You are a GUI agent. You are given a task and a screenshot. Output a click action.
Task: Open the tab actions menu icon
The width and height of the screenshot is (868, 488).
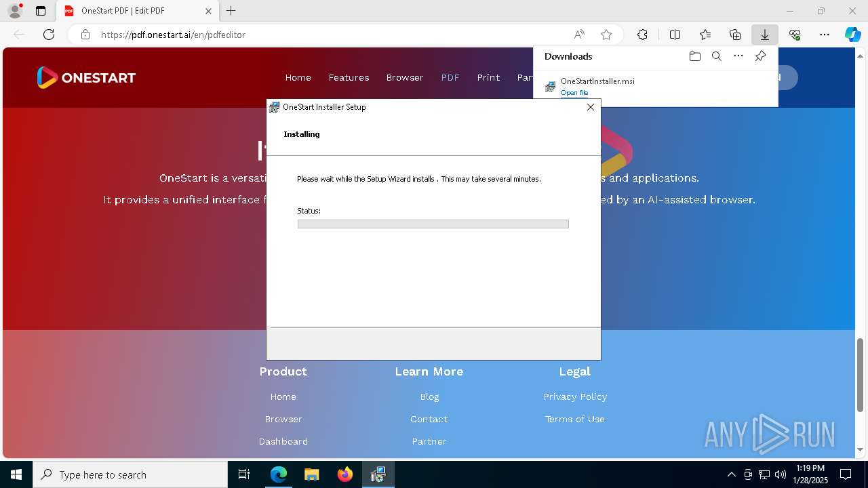click(41, 11)
